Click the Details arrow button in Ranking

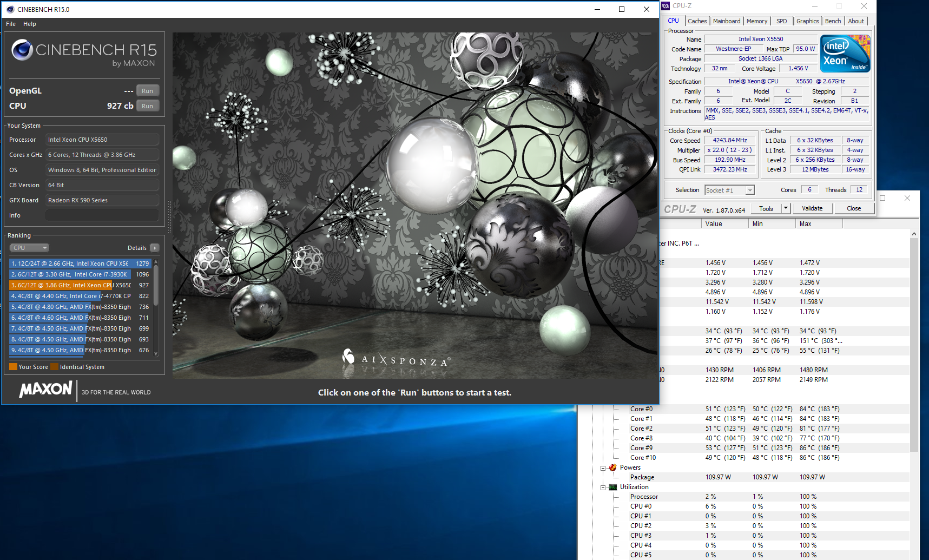pyautogui.click(x=155, y=248)
